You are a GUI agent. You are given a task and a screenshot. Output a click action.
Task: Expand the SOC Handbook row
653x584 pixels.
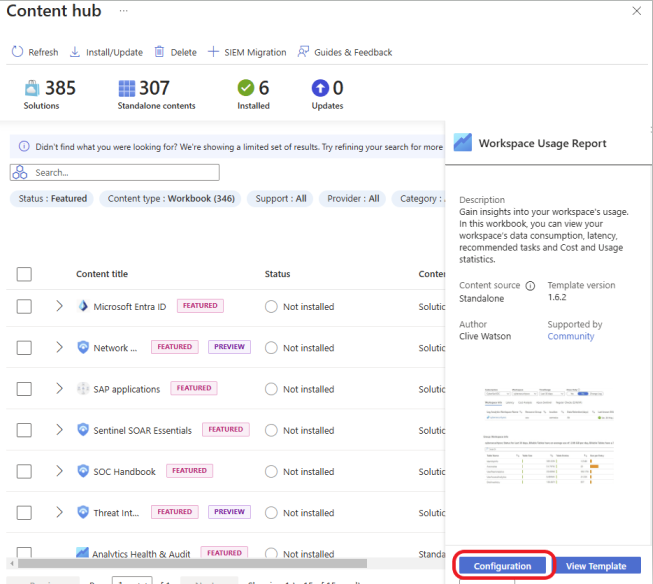pyautogui.click(x=59, y=471)
